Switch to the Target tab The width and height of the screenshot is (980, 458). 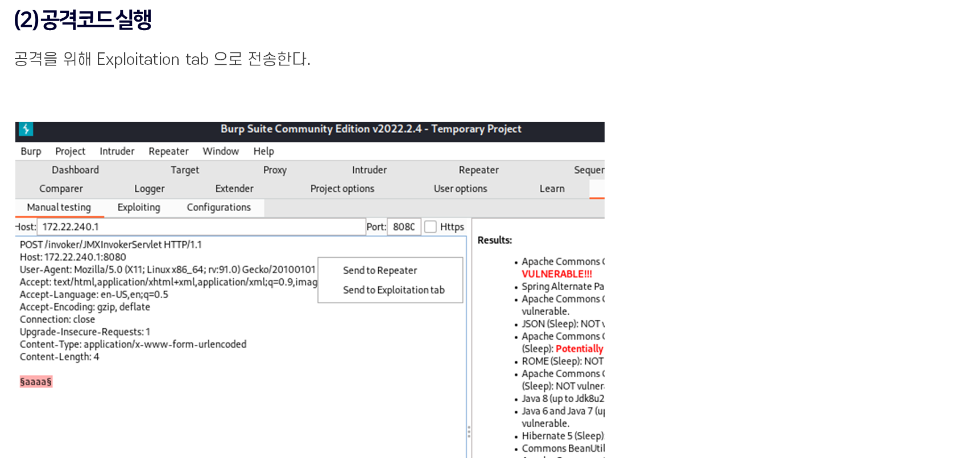tap(185, 170)
